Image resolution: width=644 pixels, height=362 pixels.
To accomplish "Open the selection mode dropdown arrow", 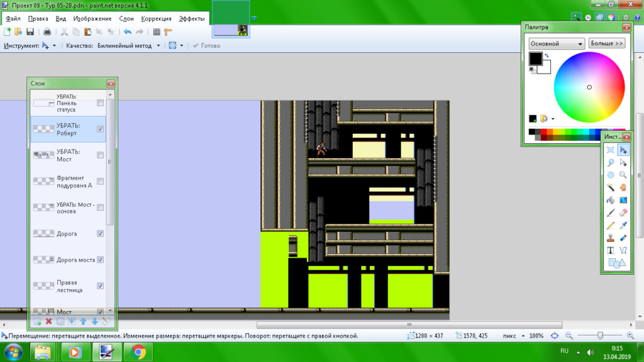I will (x=182, y=45).
